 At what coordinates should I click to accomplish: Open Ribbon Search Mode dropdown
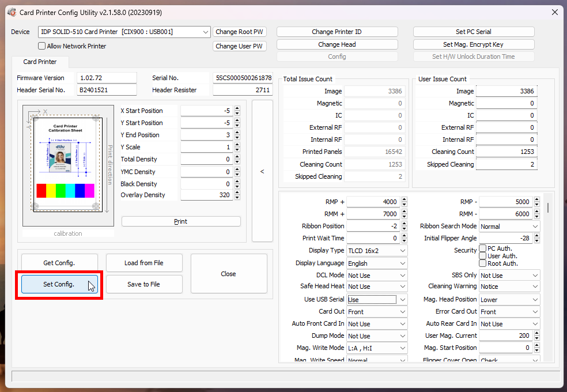[x=509, y=227]
